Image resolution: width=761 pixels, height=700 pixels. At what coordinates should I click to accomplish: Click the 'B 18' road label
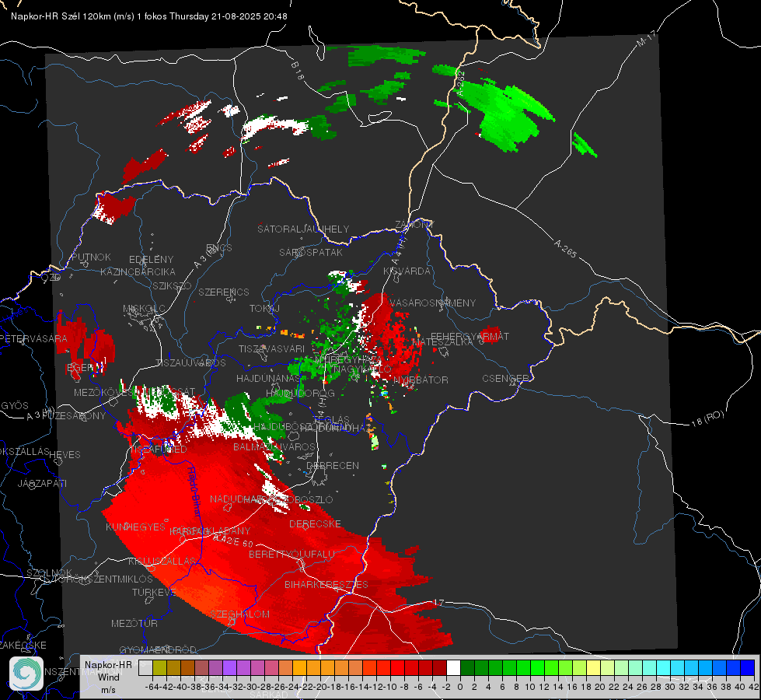[x=297, y=71]
